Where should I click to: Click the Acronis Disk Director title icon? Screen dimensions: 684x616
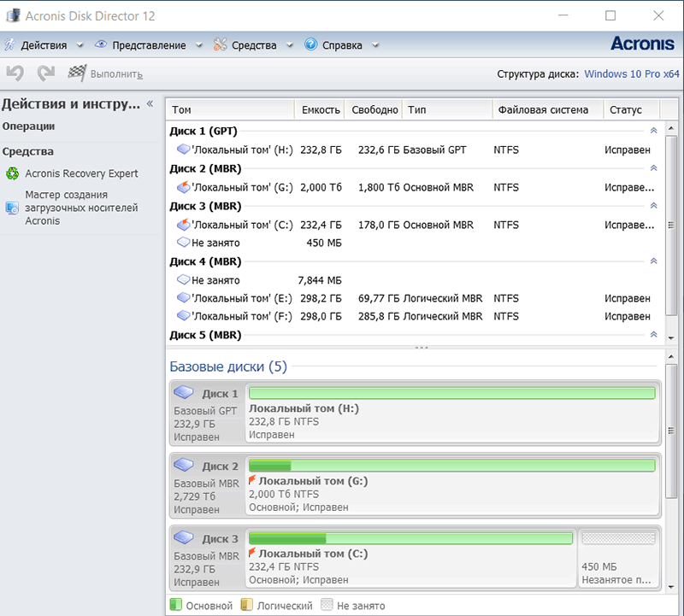pos(13,15)
